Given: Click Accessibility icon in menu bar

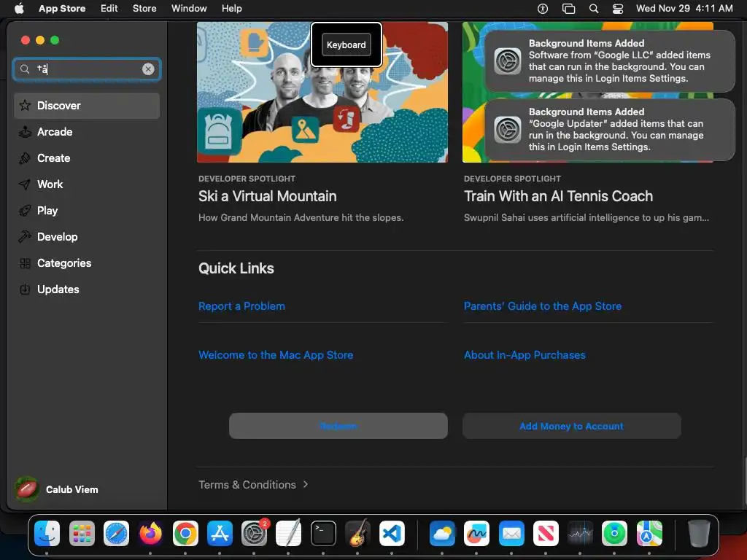Looking at the screenshot, I should point(543,8).
